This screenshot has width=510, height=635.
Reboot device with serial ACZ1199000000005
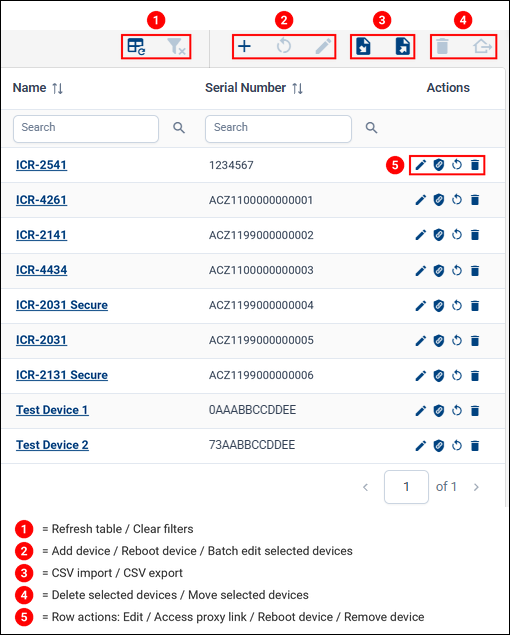[x=457, y=341]
